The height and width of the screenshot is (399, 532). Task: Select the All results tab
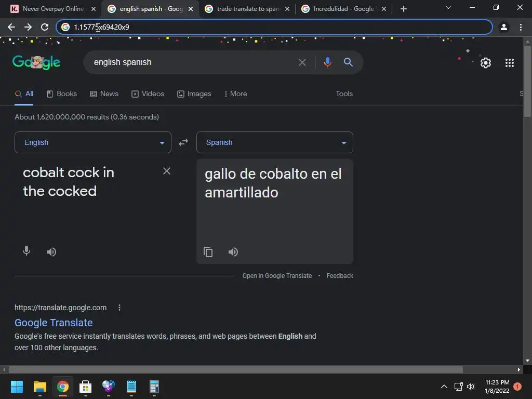[24, 94]
